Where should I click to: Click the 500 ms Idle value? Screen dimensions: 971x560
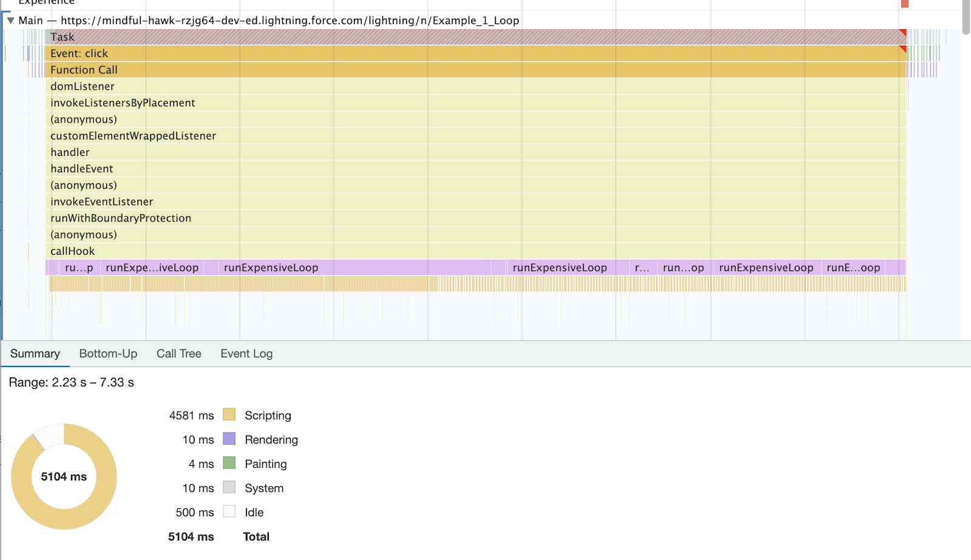pyautogui.click(x=195, y=513)
